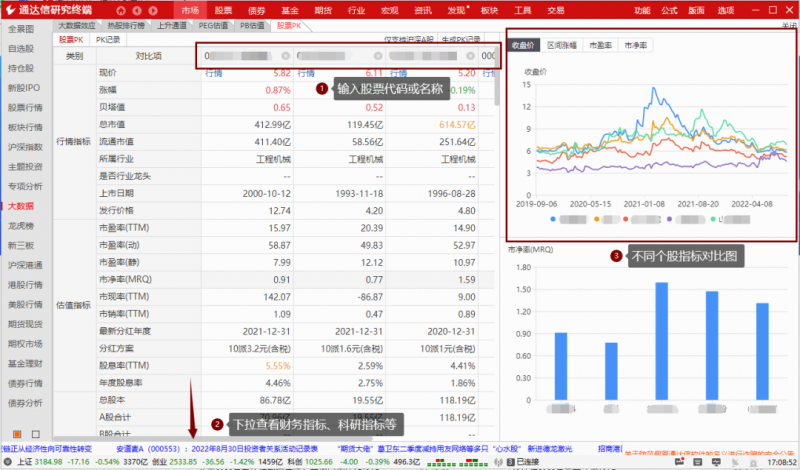Open 美股行情 in the left sidebar

25,305
